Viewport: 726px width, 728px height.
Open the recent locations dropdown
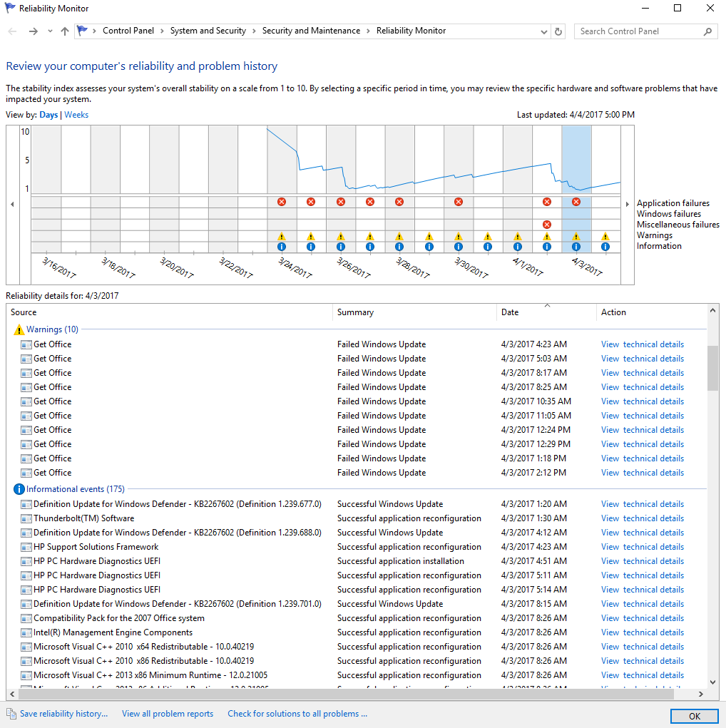click(50, 31)
